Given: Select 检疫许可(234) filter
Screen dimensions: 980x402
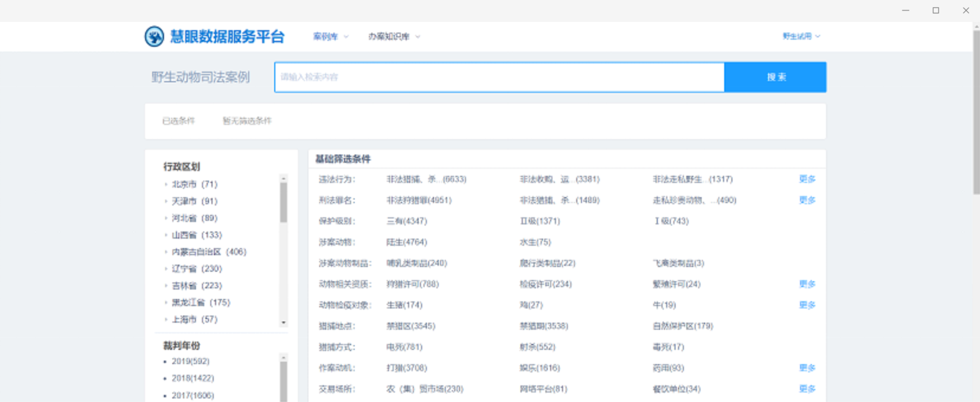Looking at the screenshot, I should point(545,284).
